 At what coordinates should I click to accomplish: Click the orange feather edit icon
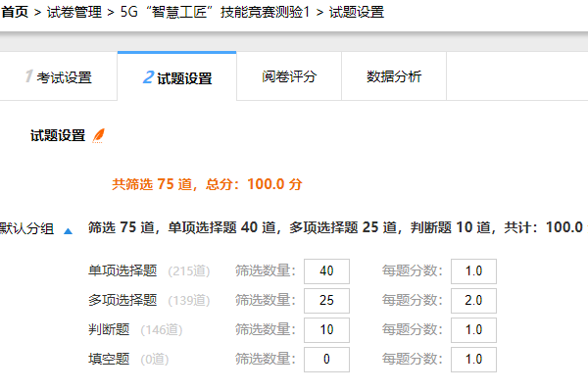pos(99,135)
